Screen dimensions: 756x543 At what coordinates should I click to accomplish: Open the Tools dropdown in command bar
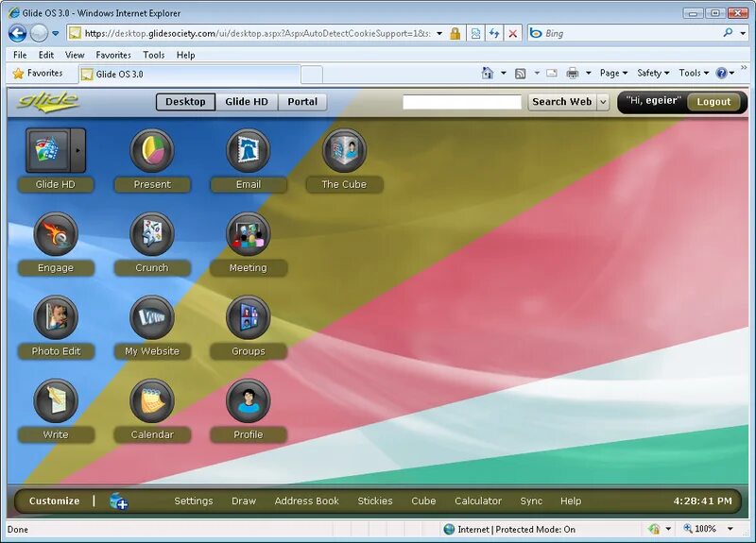tap(694, 74)
